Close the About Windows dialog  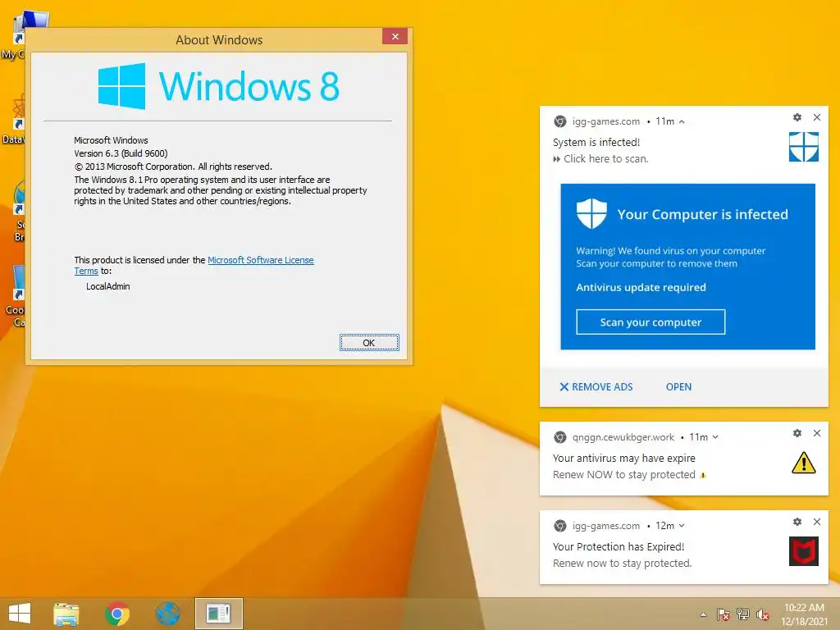pos(395,36)
